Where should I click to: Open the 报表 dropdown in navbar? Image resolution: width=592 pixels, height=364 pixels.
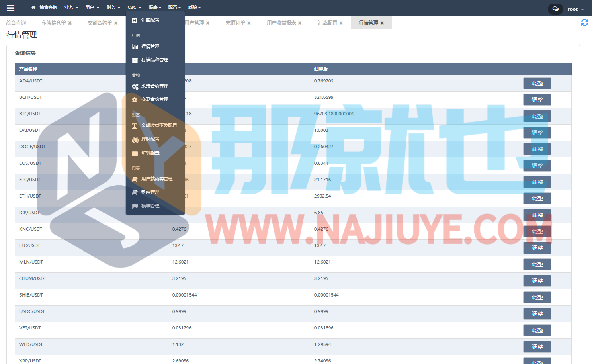(155, 8)
